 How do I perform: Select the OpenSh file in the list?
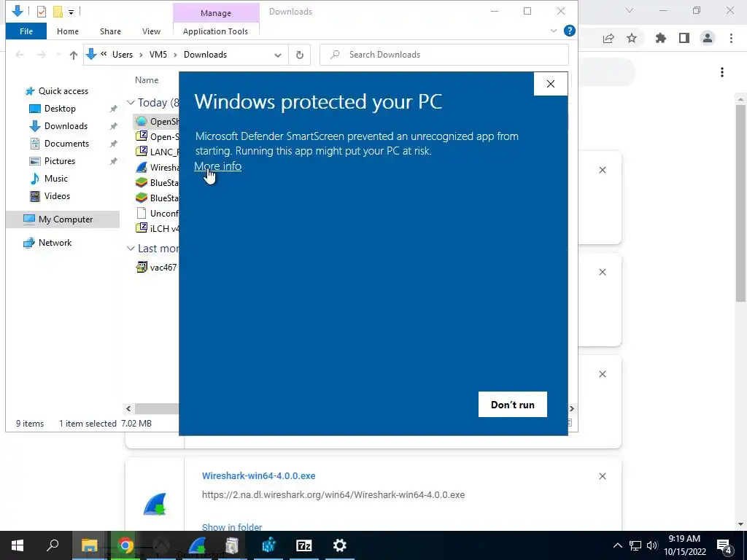point(157,122)
